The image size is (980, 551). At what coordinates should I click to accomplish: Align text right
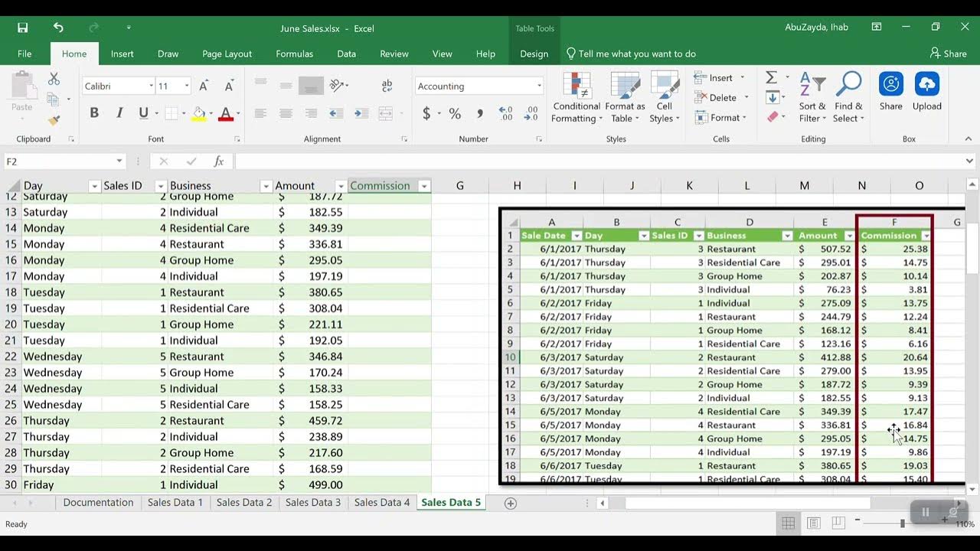311,113
